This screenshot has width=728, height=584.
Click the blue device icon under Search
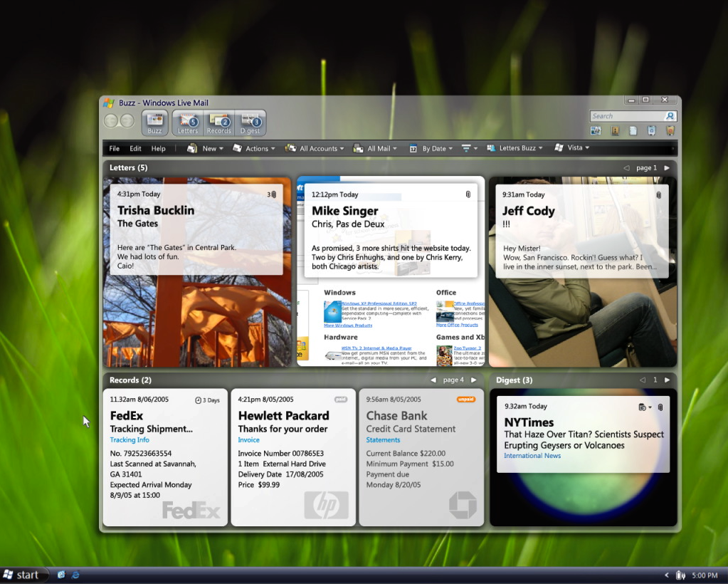[651, 130]
